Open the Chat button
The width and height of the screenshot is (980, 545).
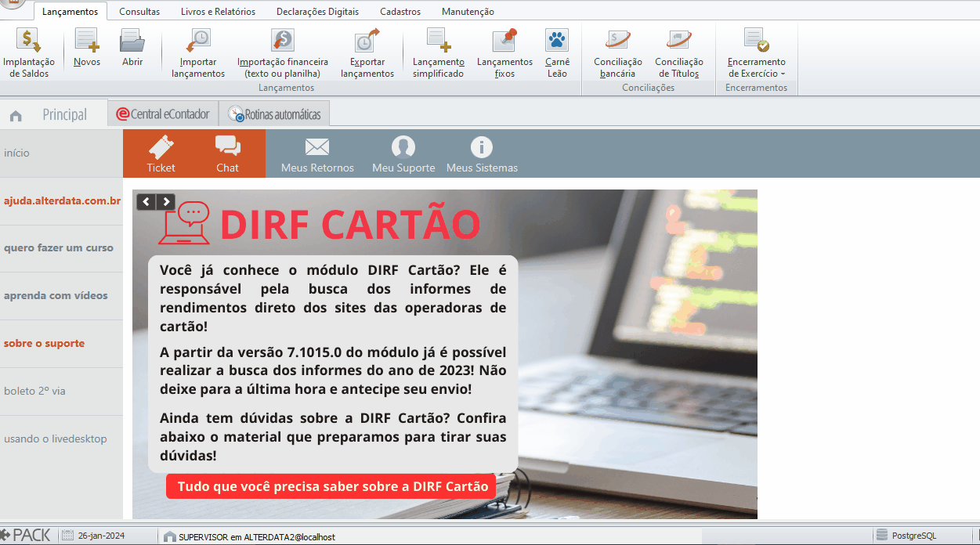tap(228, 153)
